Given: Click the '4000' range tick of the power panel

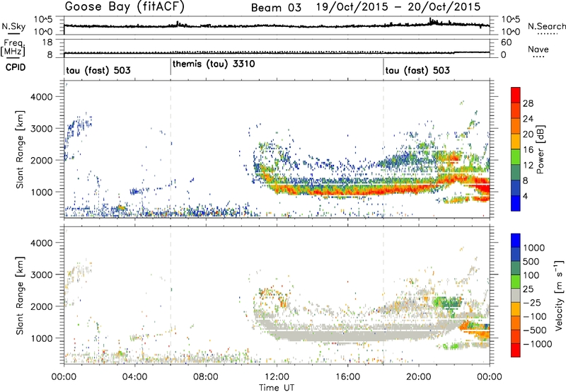Looking at the screenshot, I should 42,97.
